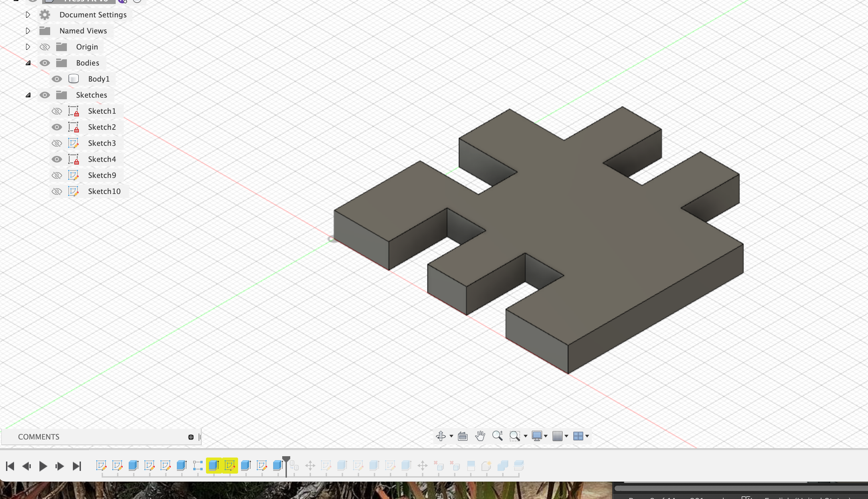Click the Body1 body icon
The image size is (868, 499).
[74, 79]
